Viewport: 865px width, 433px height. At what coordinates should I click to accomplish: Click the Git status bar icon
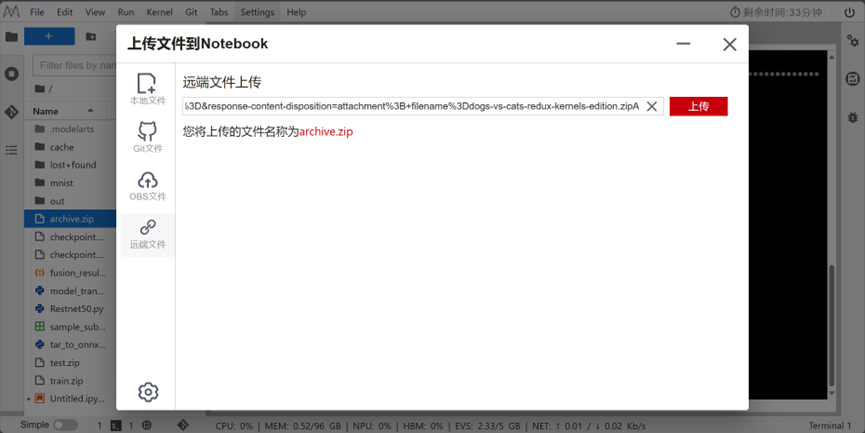pos(183,425)
